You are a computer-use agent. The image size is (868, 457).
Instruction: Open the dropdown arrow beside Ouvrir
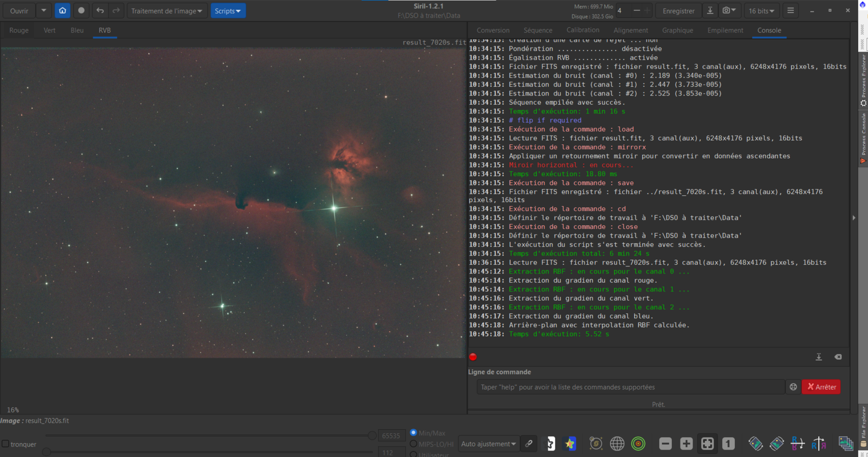44,10
